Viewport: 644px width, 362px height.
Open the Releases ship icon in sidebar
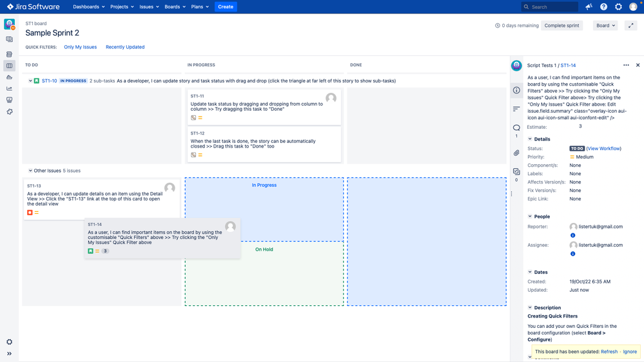pyautogui.click(x=9, y=77)
